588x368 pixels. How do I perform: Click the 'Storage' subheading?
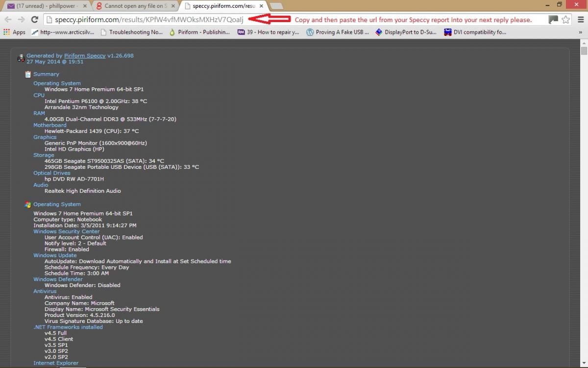(x=44, y=155)
